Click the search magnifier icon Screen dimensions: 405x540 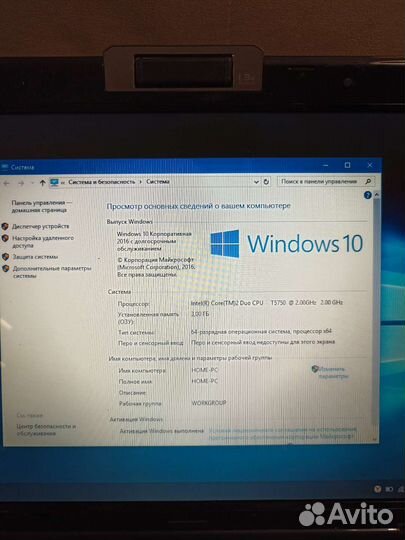click(x=368, y=181)
